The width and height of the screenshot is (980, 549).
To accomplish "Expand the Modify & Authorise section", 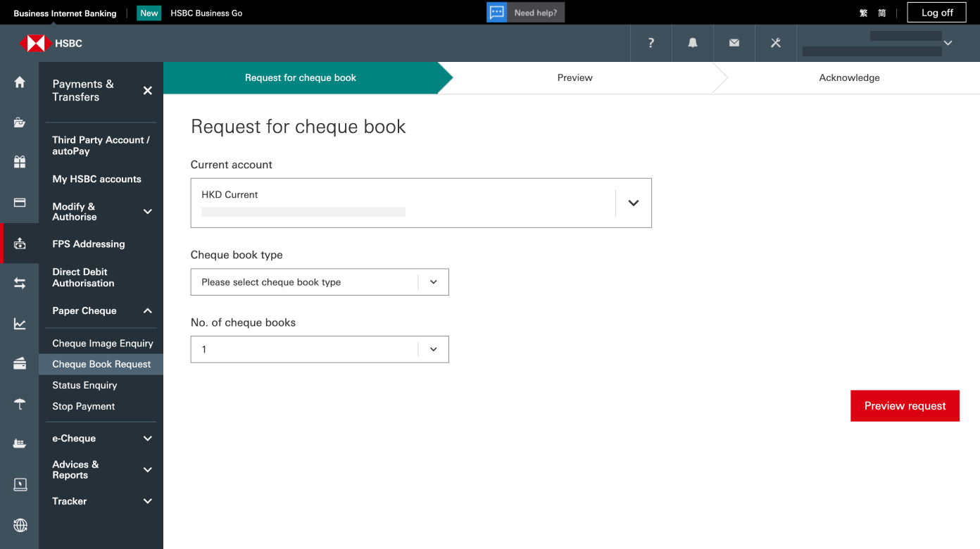I will point(148,212).
